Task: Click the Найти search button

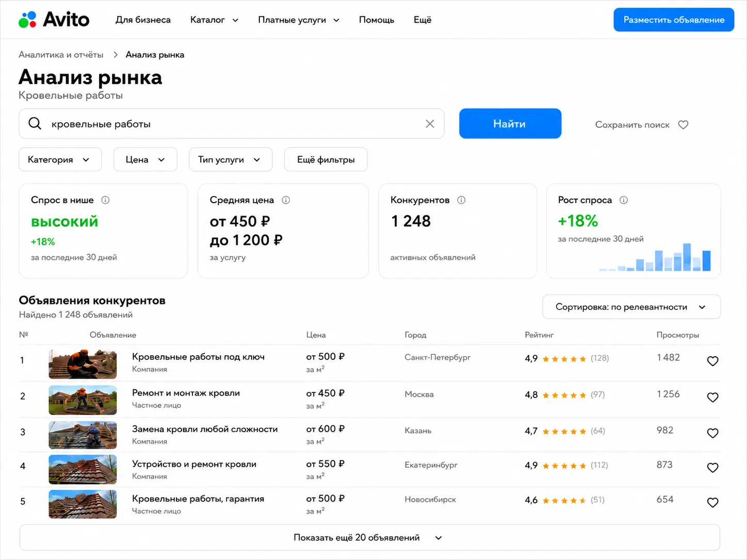Action: 510,124
